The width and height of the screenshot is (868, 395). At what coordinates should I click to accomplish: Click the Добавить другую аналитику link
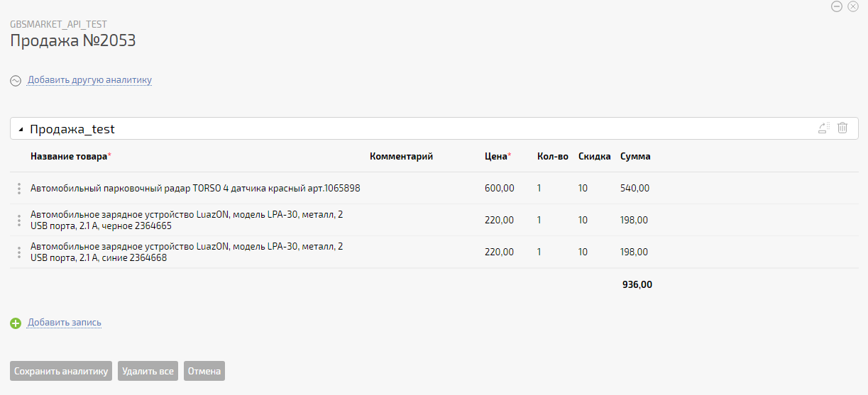coord(89,80)
